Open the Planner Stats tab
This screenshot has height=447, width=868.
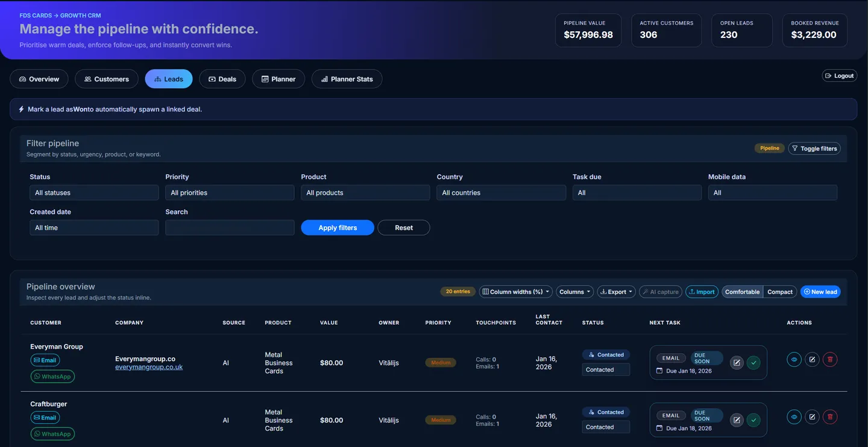(x=347, y=79)
